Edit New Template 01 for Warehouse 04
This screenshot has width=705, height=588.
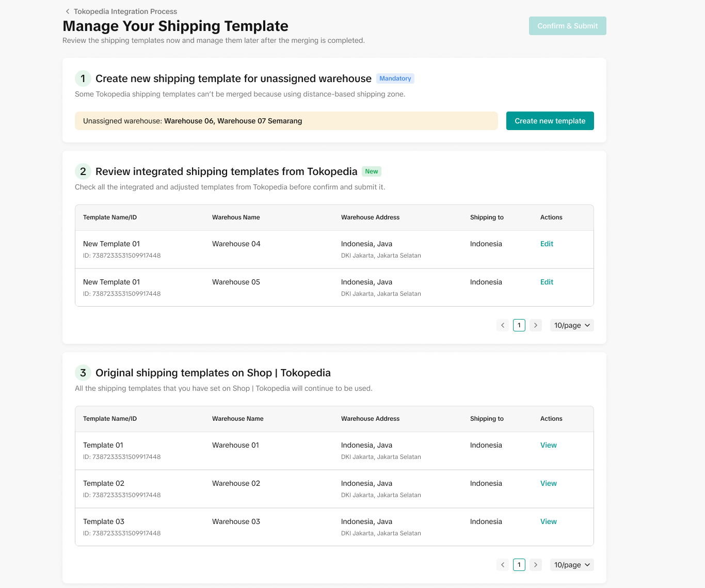click(x=547, y=244)
